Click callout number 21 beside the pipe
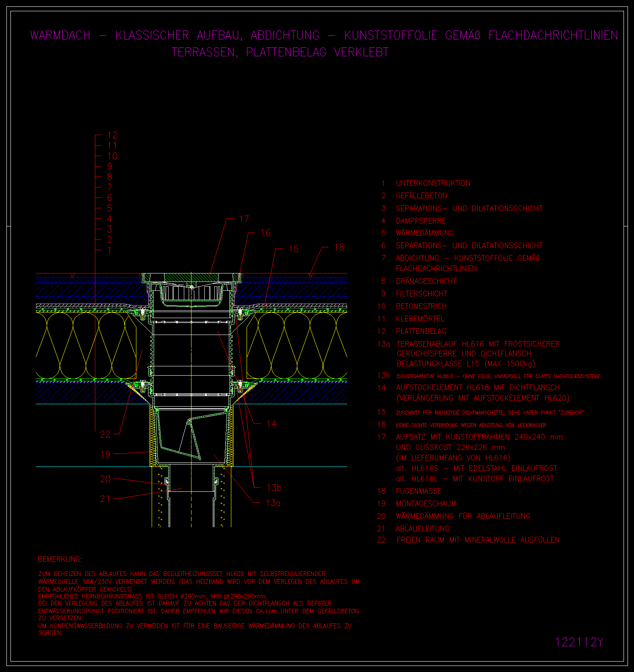The width and height of the screenshot is (634, 672). point(105,499)
